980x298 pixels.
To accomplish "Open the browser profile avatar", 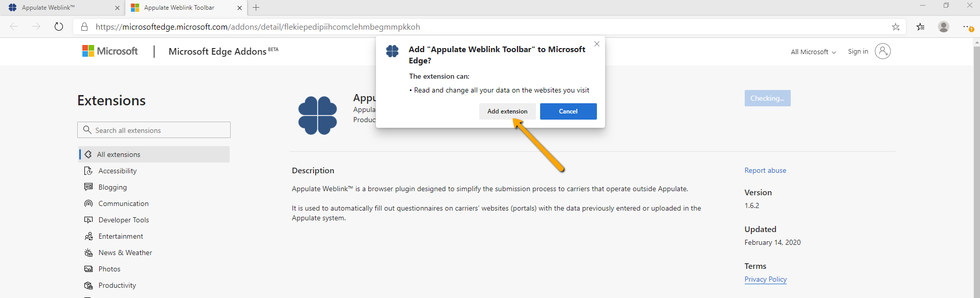I will [x=944, y=27].
